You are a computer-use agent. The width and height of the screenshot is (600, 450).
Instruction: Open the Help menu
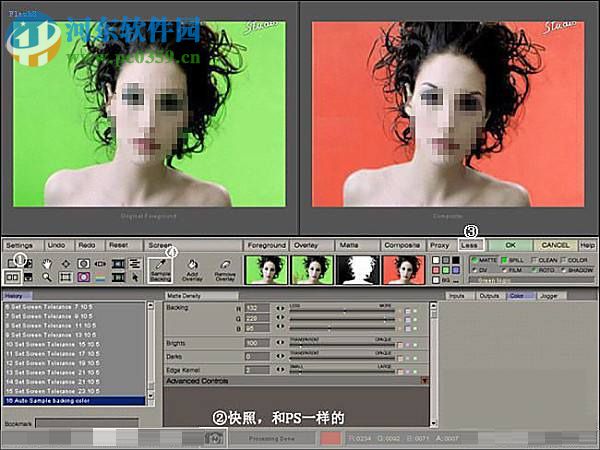tap(587, 245)
